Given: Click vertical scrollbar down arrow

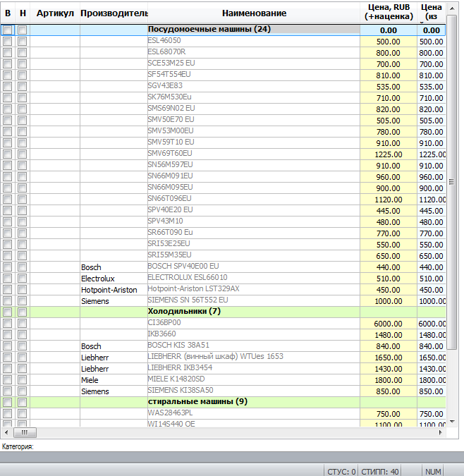Looking at the screenshot, I should pos(452,422).
